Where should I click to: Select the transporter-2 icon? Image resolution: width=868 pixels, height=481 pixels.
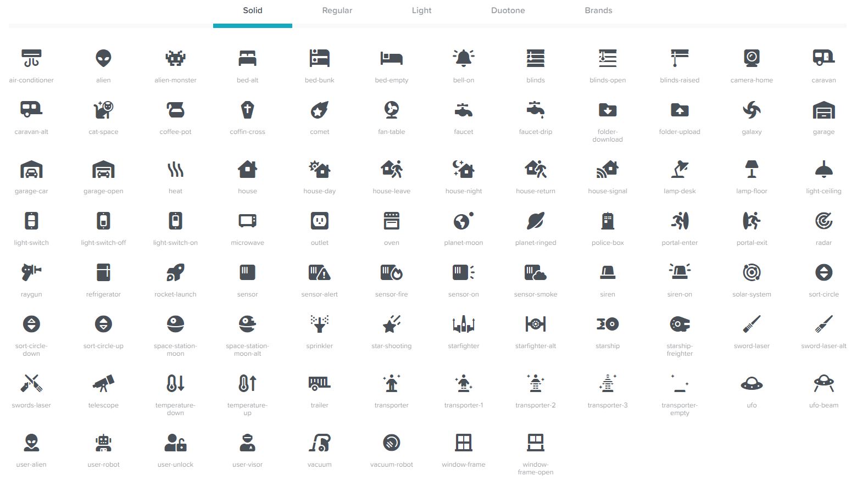pos(536,383)
